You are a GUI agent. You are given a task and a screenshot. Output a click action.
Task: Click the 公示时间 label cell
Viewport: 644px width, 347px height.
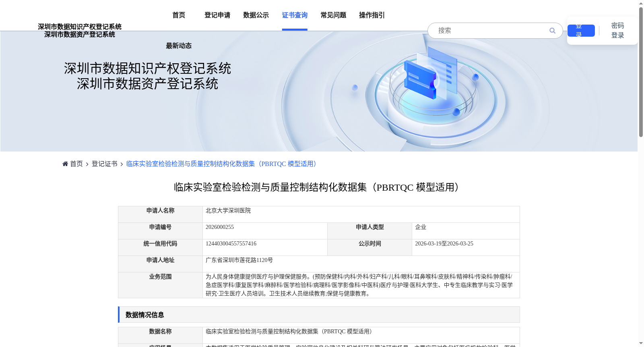point(370,247)
